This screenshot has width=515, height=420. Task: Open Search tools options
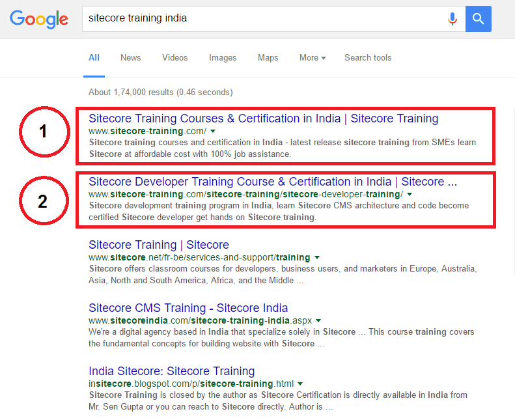(368, 58)
